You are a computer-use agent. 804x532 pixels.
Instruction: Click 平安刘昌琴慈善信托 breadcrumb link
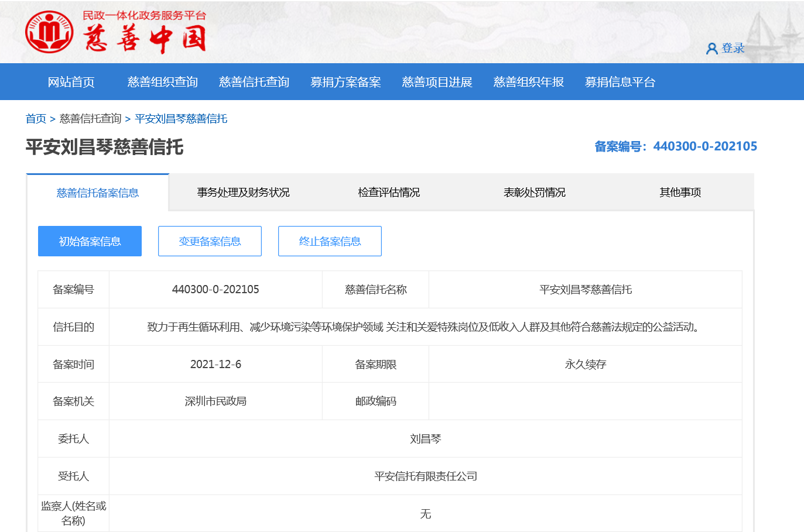(x=181, y=119)
